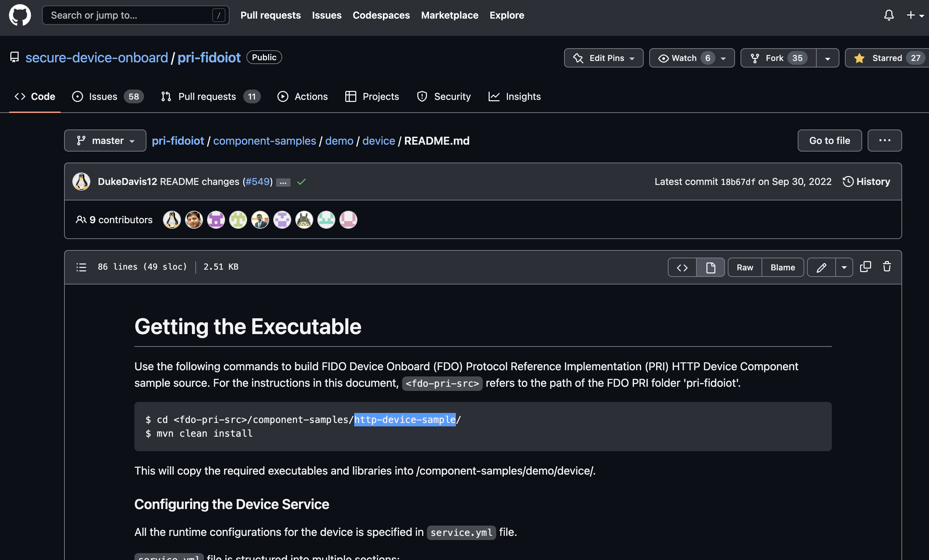The image size is (929, 560).
Task: Navigate to the component-samples folder breadcrumb
Action: pyautogui.click(x=264, y=141)
